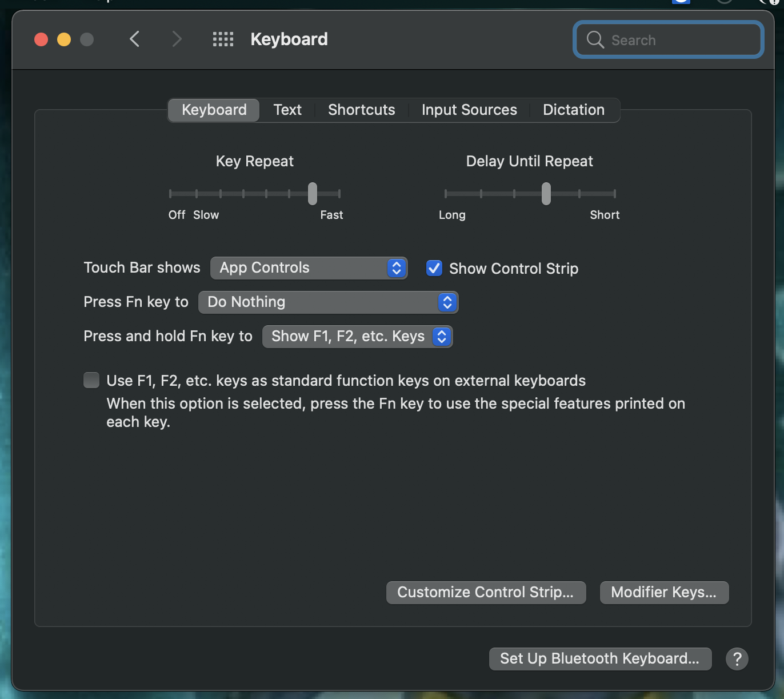The image size is (784, 699).
Task: Open the Touch Bar shows dropdown
Action: click(309, 267)
